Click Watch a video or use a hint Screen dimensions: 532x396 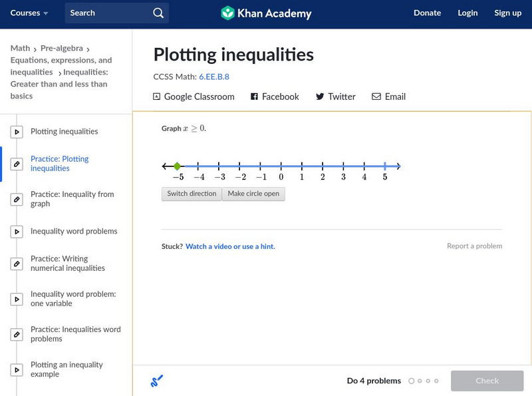coord(230,246)
